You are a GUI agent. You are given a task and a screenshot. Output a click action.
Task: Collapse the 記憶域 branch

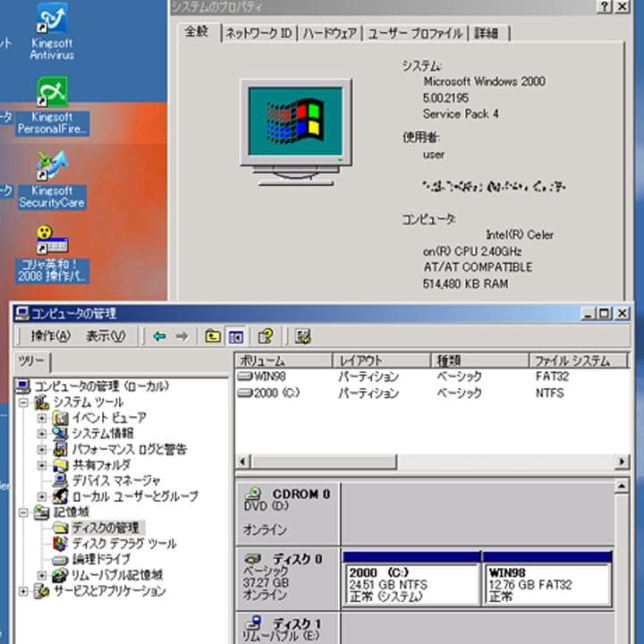point(23,513)
